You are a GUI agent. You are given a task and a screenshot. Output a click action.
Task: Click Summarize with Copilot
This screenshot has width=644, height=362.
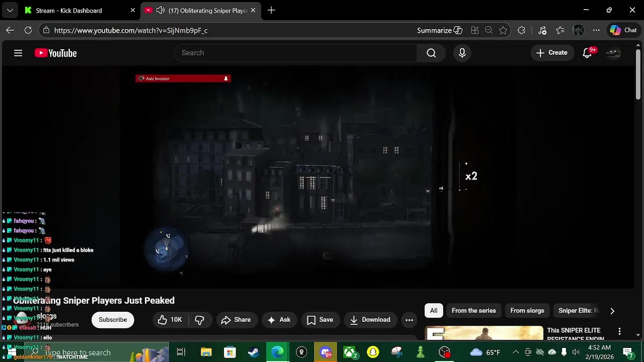[439, 30]
